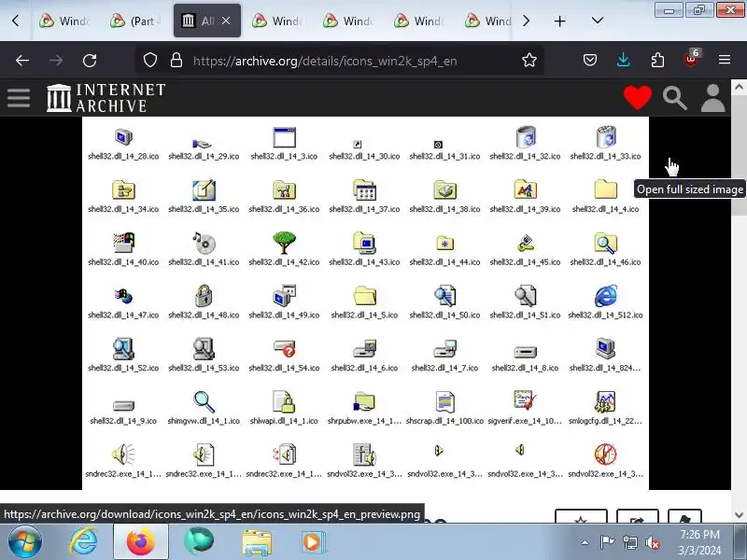Open the List all tabs dropdown
This screenshot has width=747, height=560.
tap(598, 21)
